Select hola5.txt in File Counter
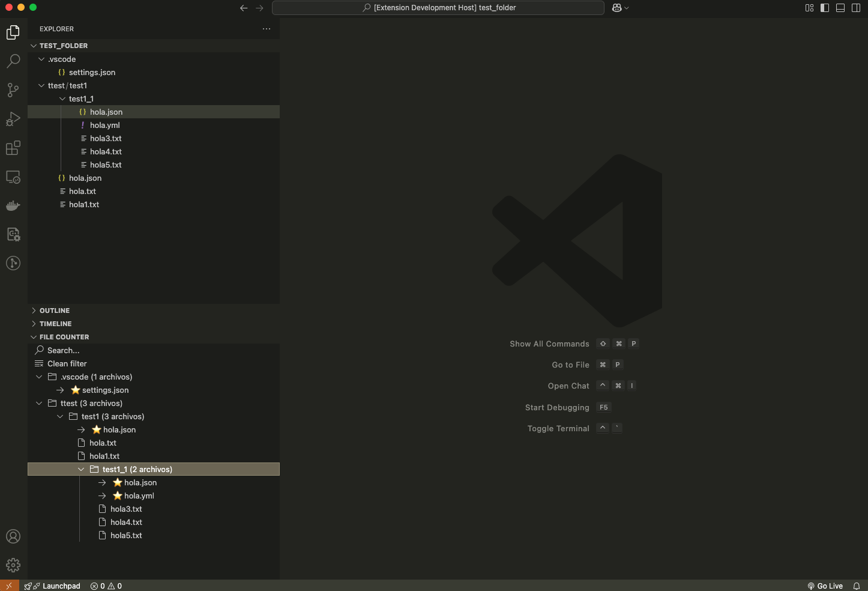 [154, 535]
